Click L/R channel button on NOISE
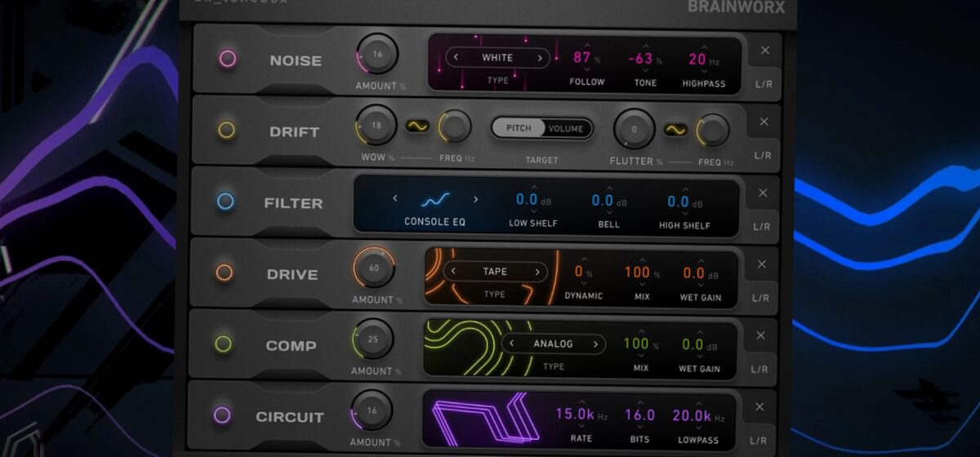Screen dimensions: 980x457 pyautogui.click(x=764, y=85)
